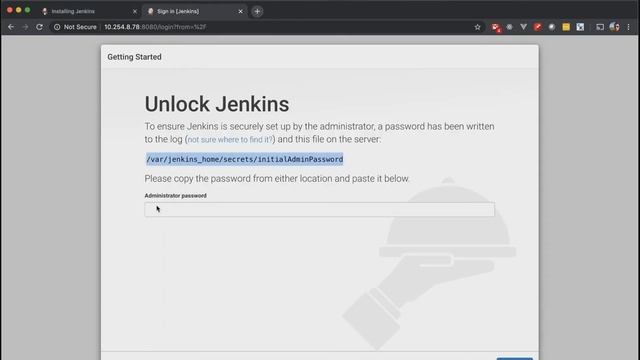Open the Chrome profile avatar
Screen dimensions: 640x360
point(614,27)
